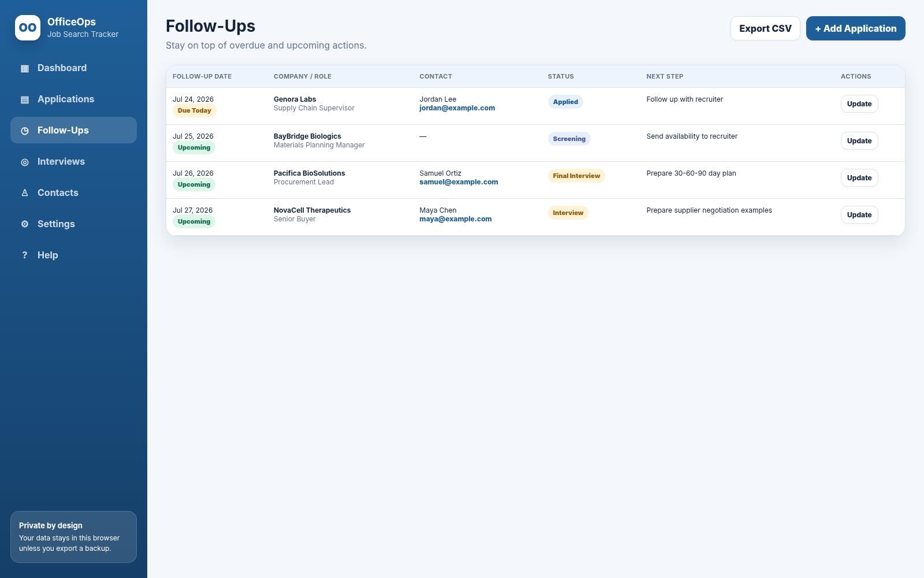Email jordan@example.com link
Image resolution: width=924 pixels, height=578 pixels.
(457, 108)
